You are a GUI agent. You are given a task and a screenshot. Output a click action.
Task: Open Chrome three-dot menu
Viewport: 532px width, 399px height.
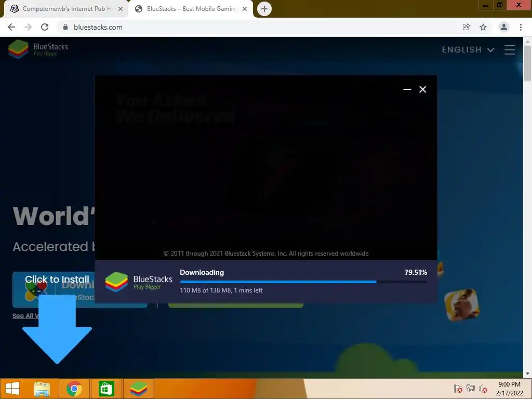click(521, 27)
